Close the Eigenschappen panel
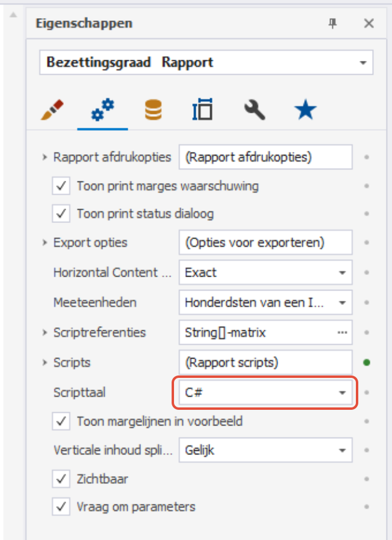Screen dimensions: 392x540 point(369,24)
